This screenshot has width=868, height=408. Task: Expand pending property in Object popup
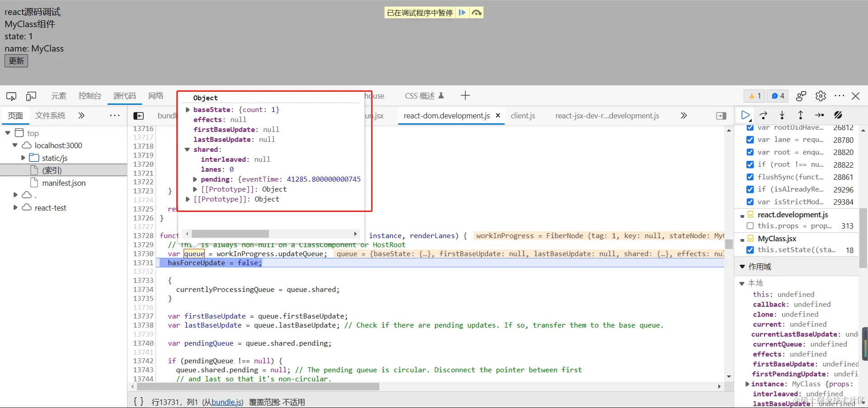[195, 179]
